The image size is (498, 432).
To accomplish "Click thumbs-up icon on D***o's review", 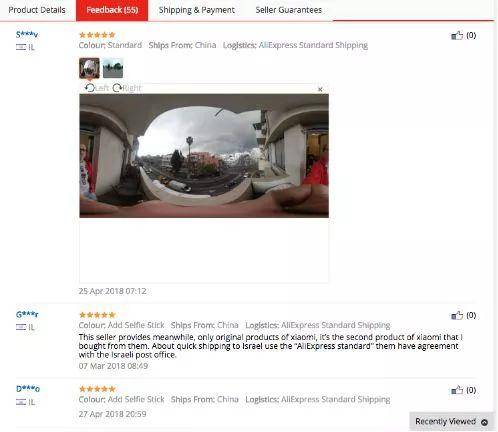I will click(457, 390).
